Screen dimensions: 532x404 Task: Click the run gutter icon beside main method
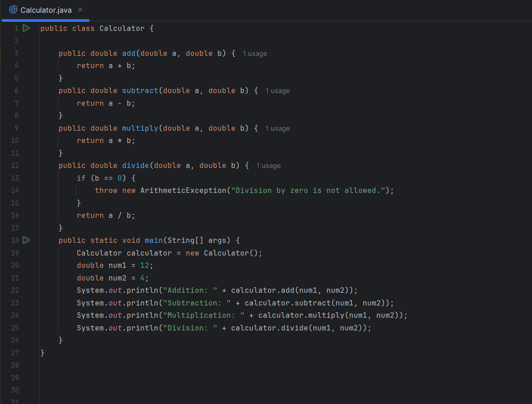coord(26,240)
